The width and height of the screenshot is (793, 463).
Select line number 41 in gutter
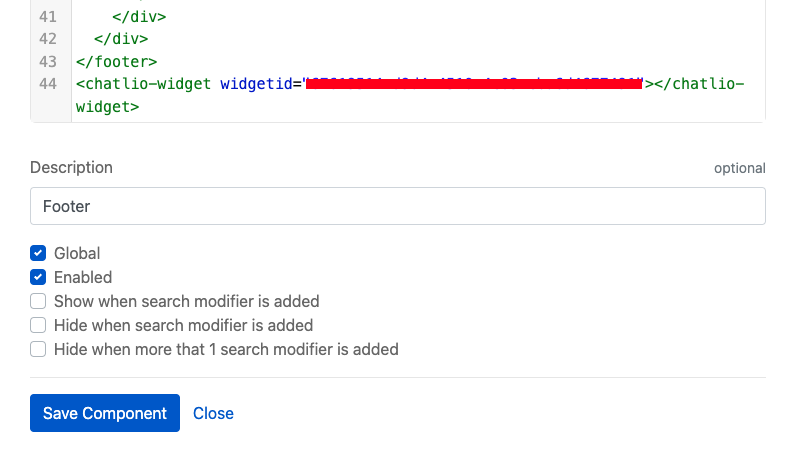click(48, 17)
